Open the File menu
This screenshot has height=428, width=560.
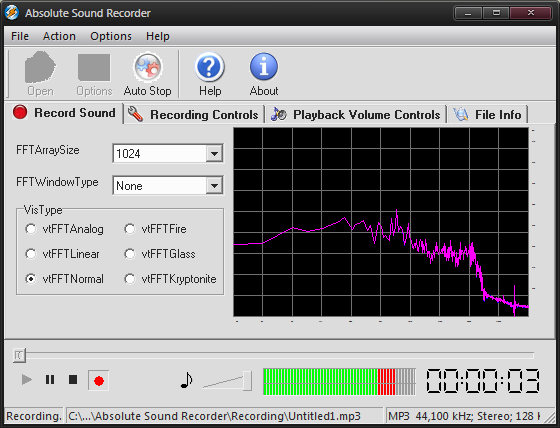20,36
